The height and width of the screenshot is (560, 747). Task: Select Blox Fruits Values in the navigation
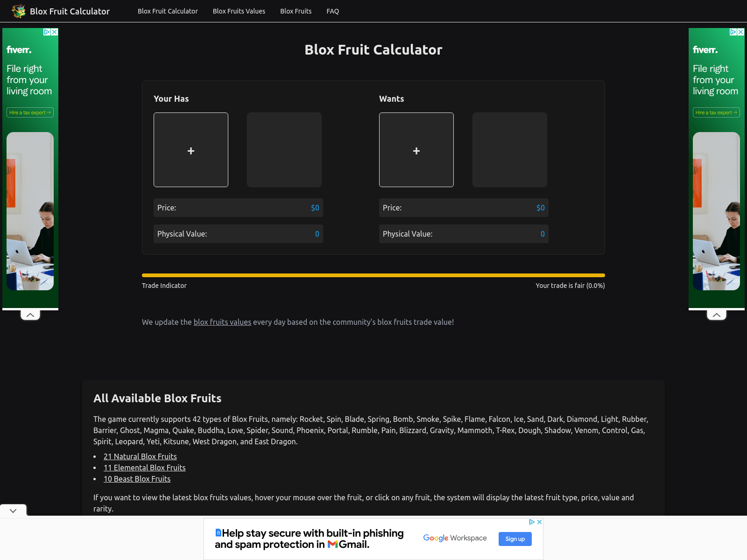[x=239, y=11]
